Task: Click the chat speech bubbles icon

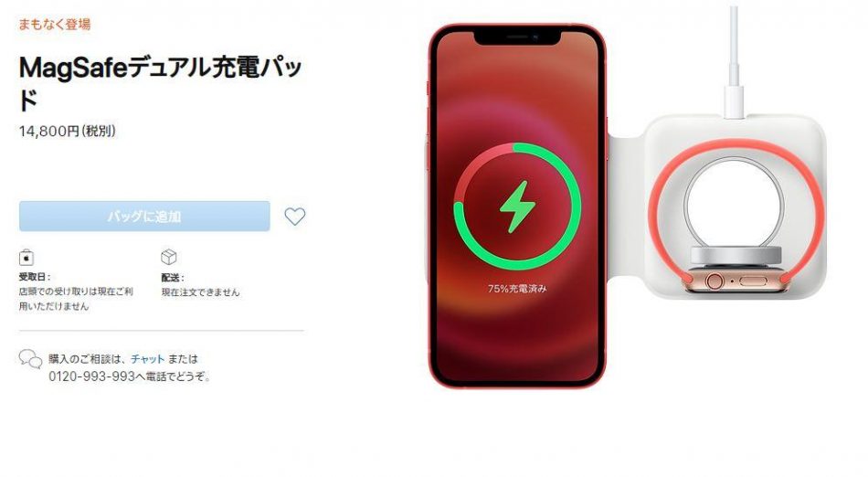Action: [30, 359]
